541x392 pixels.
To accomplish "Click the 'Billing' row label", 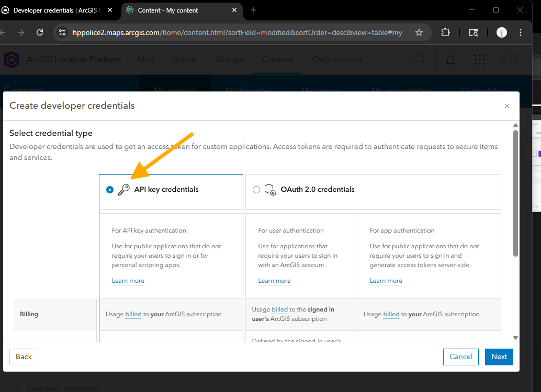I will 29,314.
